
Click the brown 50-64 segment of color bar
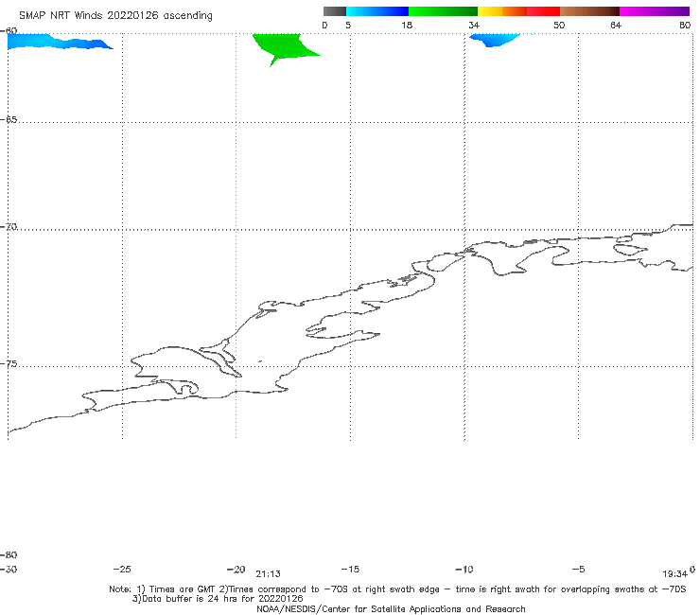[589, 11]
